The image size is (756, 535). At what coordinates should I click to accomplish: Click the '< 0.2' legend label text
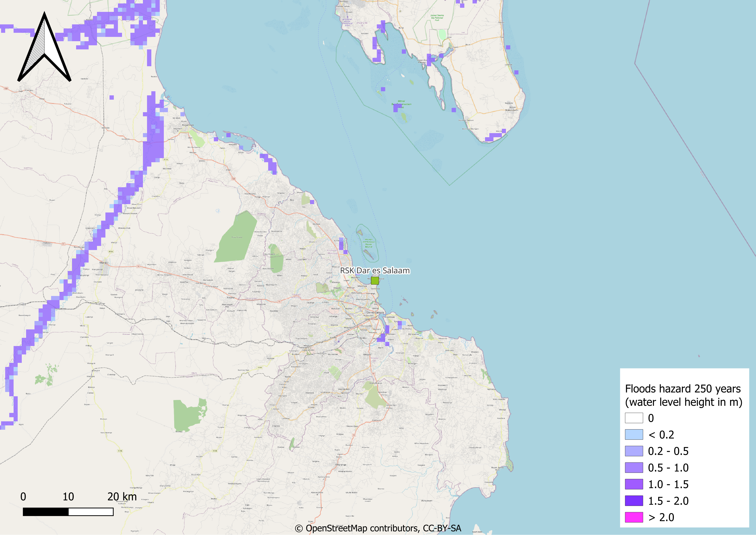[x=661, y=435]
